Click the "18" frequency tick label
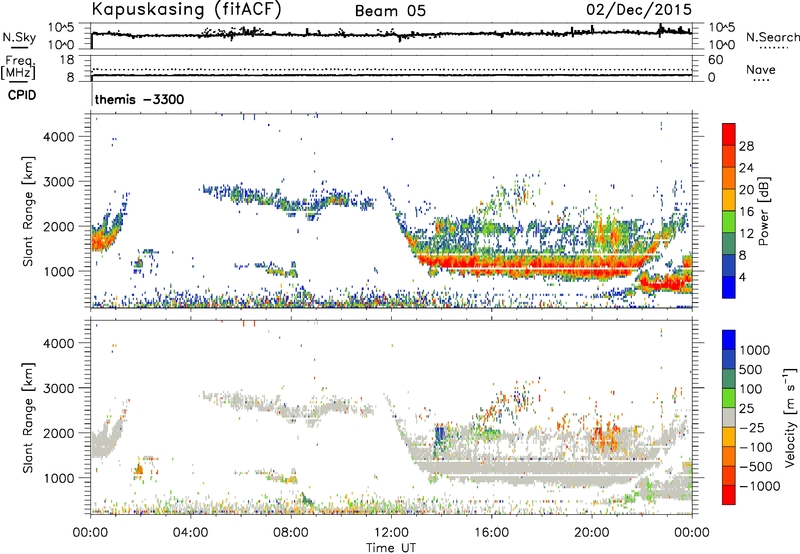Image resolution: width=800 pixels, height=554 pixels. (66, 60)
